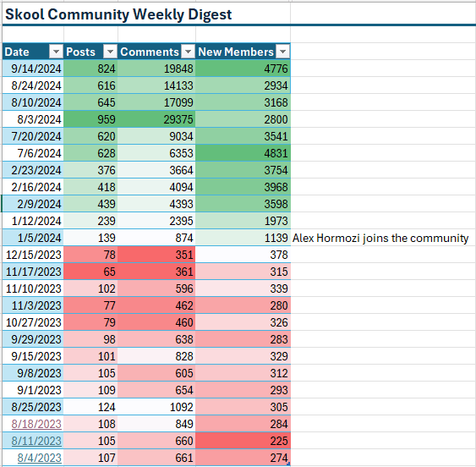Select the Comments cell showing 596

[x=156, y=288]
